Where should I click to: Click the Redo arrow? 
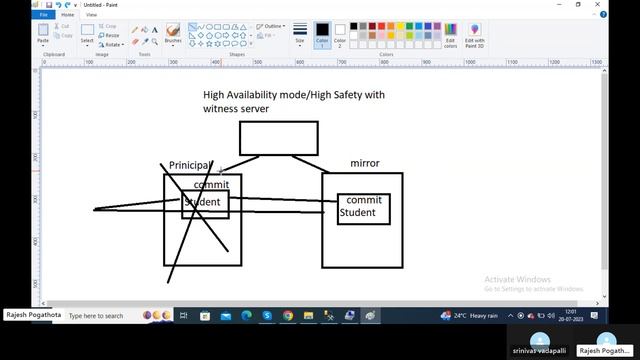point(67,5)
